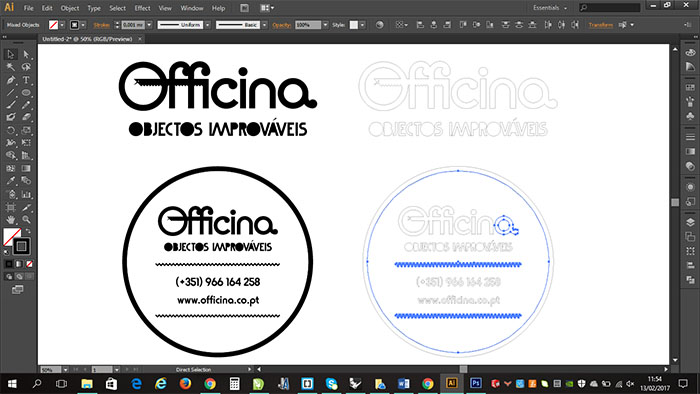The width and height of the screenshot is (700, 394).
Task: Open zoom level dropdown at bottom left
Action: [x=65, y=369]
